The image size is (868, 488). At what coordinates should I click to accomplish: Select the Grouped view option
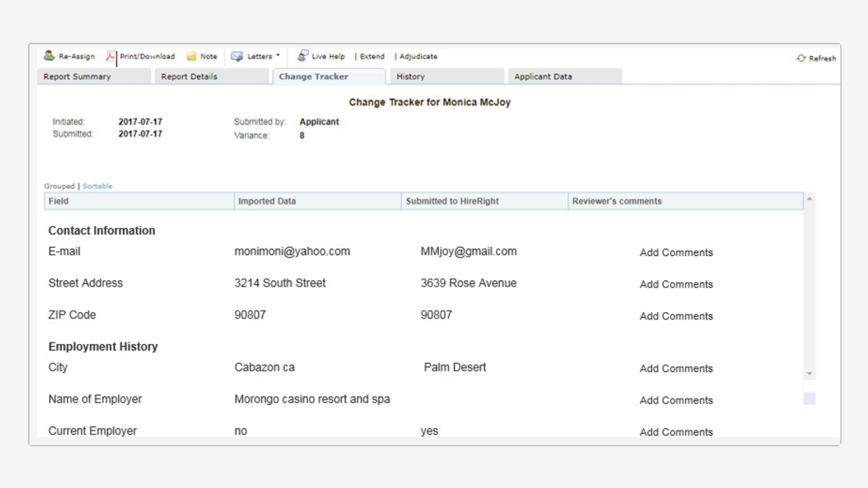59,186
